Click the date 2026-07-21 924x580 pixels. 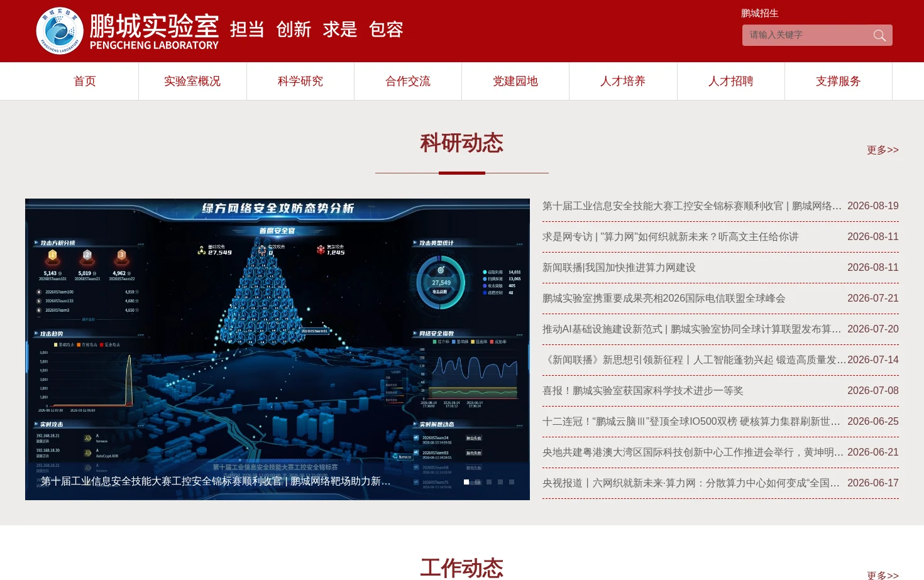[x=873, y=298]
